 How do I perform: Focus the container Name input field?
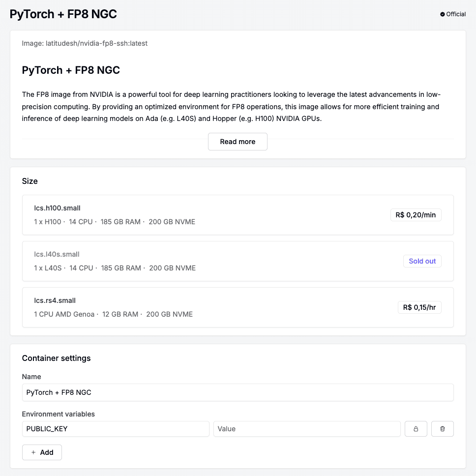click(238, 392)
